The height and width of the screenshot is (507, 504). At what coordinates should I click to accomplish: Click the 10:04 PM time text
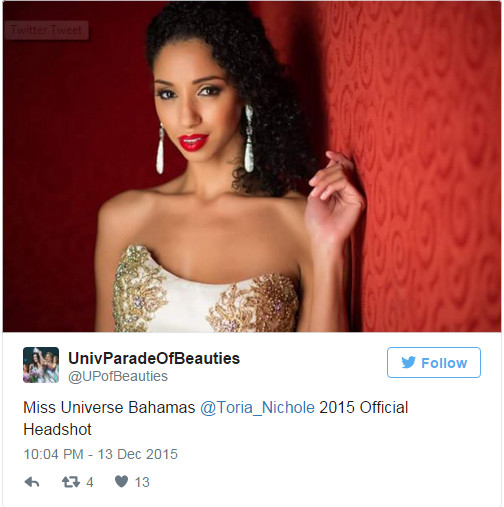[53, 454]
